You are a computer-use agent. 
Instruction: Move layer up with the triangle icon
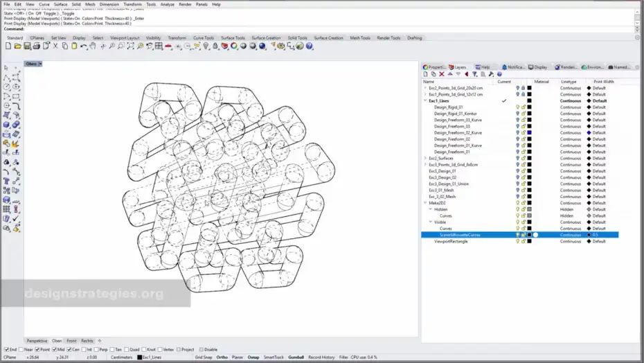pos(450,74)
